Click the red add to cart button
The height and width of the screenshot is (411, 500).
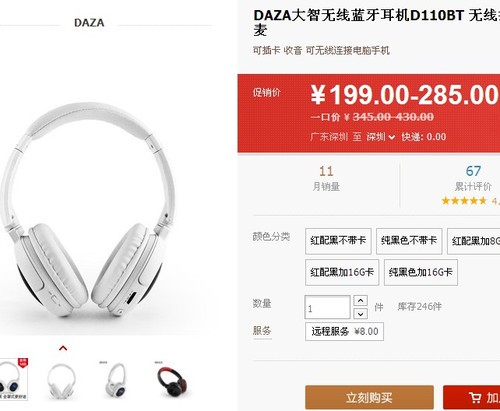tap(472, 397)
